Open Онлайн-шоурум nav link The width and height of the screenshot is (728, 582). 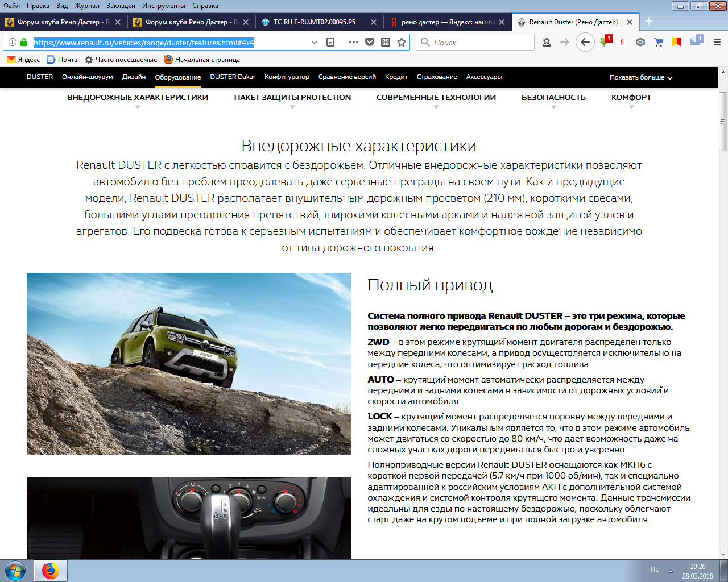88,77
